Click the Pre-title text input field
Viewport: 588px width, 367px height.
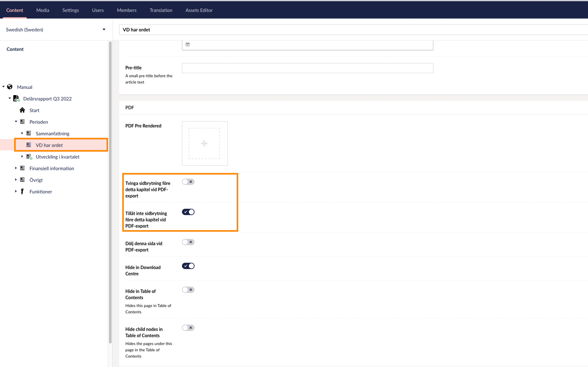coord(307,68)
